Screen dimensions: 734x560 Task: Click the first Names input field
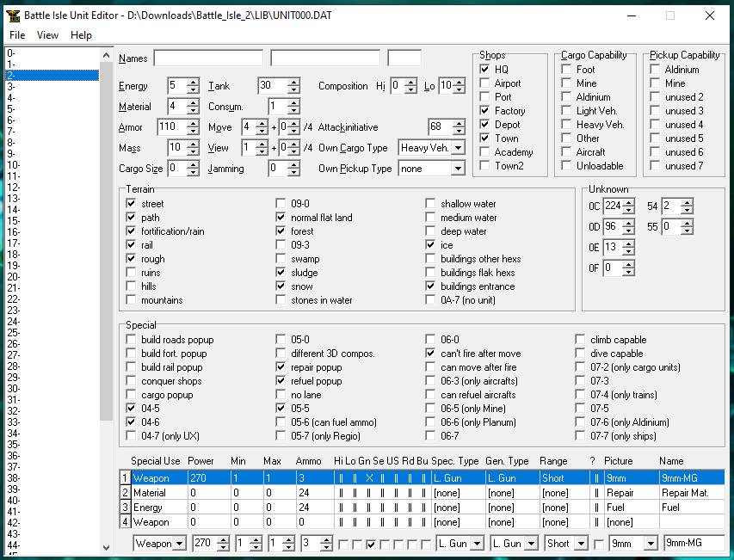coord(208,58)
